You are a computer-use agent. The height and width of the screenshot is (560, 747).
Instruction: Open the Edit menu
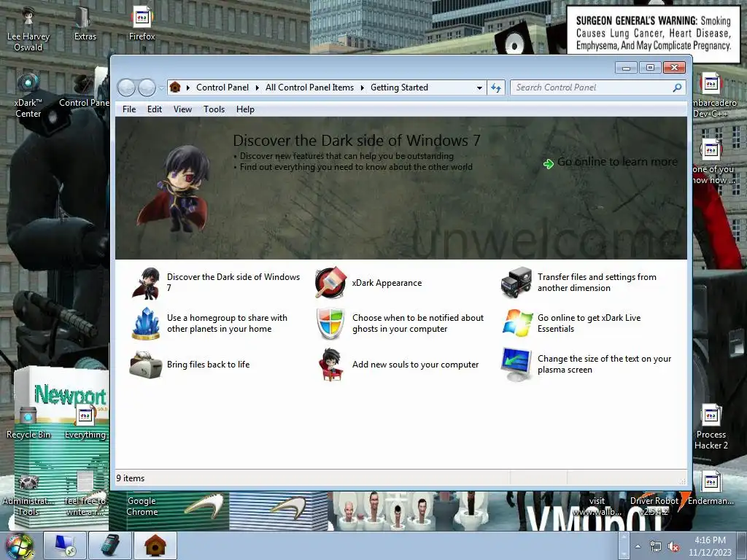(155, 109)
